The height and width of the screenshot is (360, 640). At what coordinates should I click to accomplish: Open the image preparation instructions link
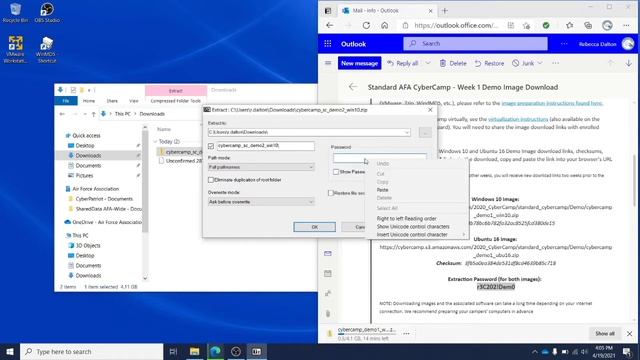(552, 103)
